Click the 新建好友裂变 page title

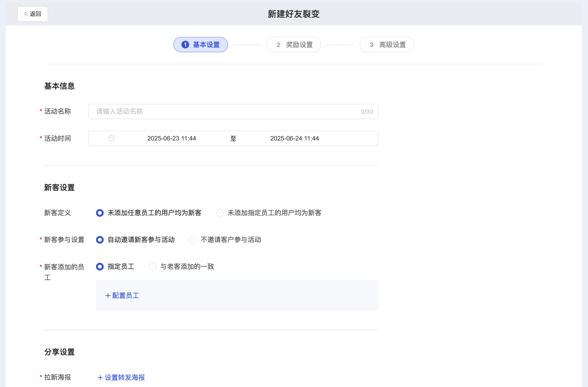pos(294,14)
